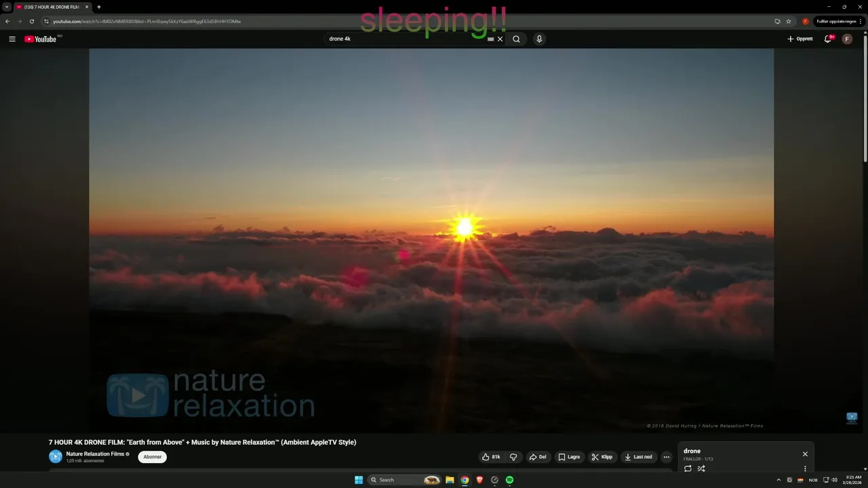The image size is (868, 488).
Task: Subscribe using the Abonner button
Action: pos(153,457)
